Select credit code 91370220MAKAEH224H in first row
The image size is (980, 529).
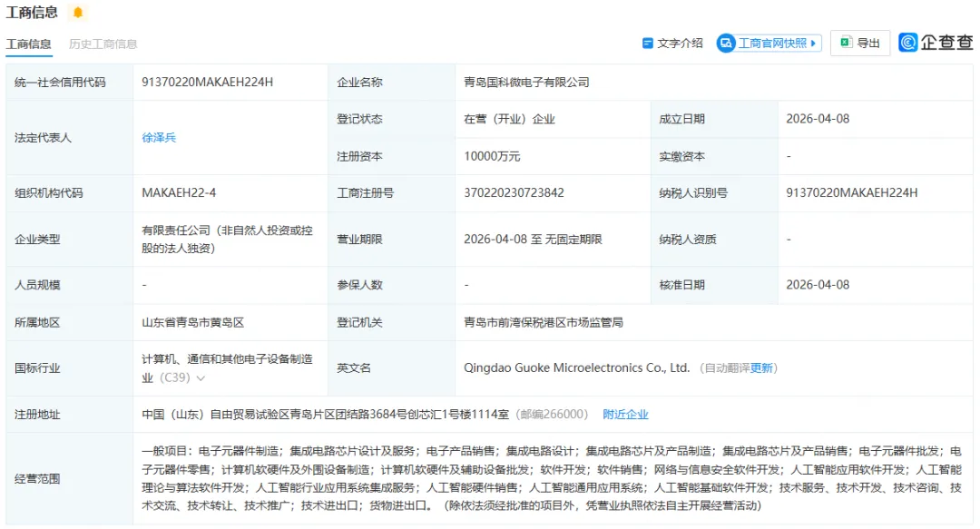coord(208,82)
